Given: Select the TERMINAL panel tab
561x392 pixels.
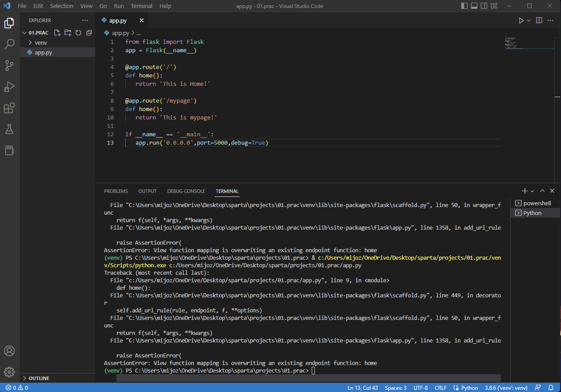Looking at the screenshot, I should [227, 191].
